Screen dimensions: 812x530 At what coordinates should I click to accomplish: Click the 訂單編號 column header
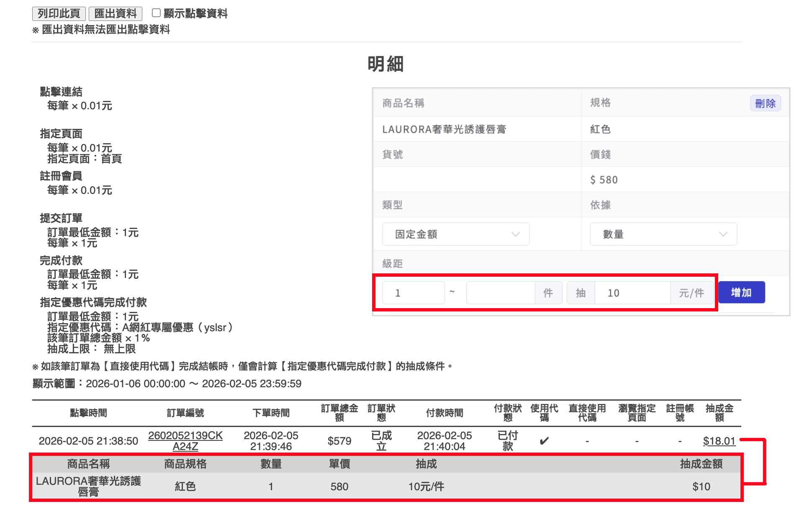(x=185, y=413)
